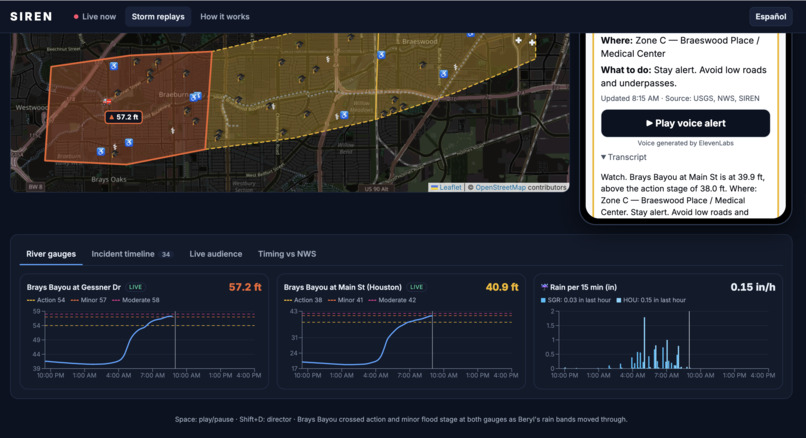
Task: Click the Brays Bayou at Main St (Houston) title
Action: [x=342, y=287]
